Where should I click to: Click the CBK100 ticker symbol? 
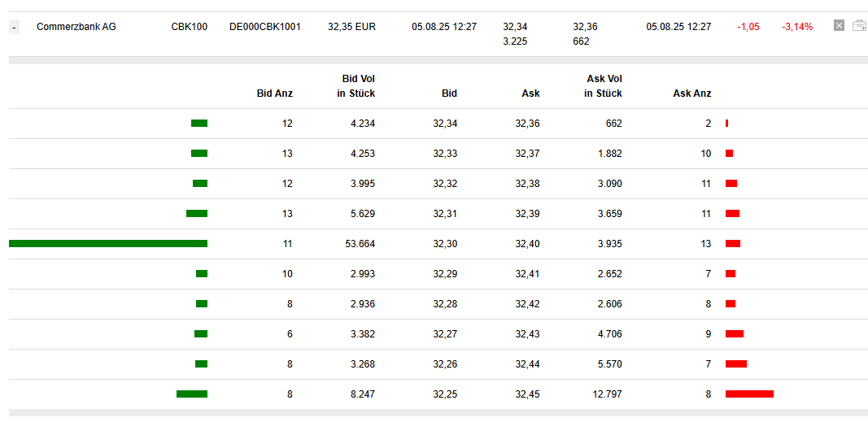[189, 27]
